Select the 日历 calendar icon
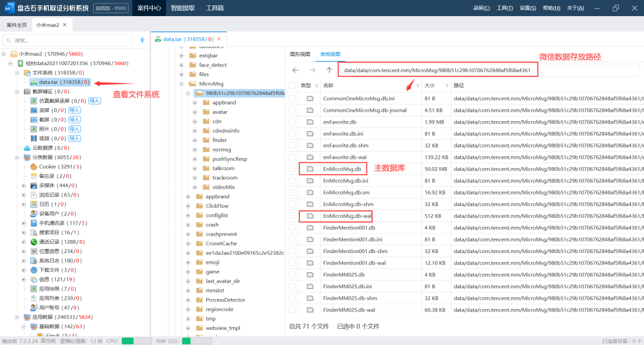This screenshot has height=345, width=644. tap(34, 204)
